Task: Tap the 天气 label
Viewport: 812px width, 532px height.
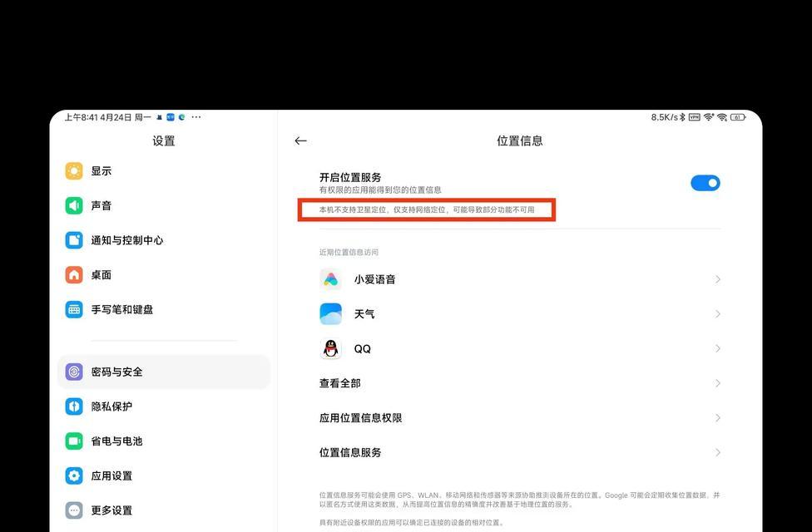Action: 364,314
